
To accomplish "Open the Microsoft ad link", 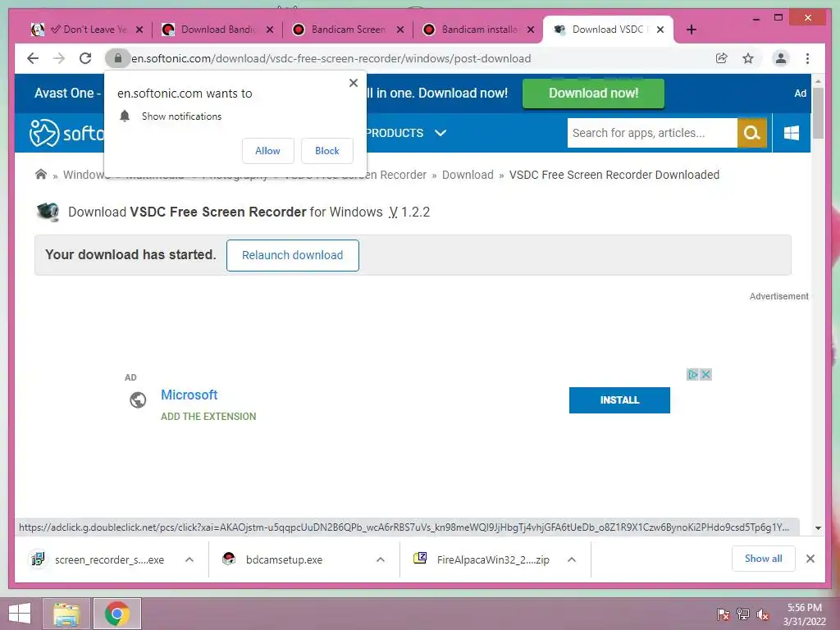I will pos(189,395).
